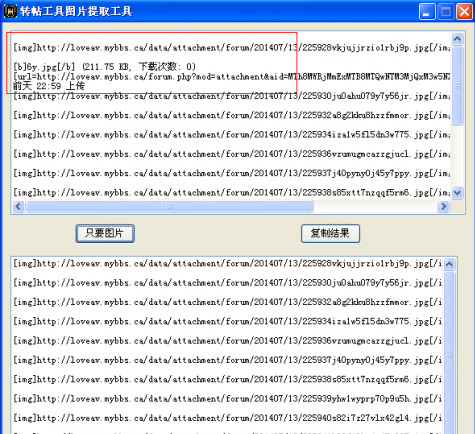Click top box line containing 225936vzumugmcazzgjucl.jpg
The height and width of the screenshot is (434, 475).
231,154
